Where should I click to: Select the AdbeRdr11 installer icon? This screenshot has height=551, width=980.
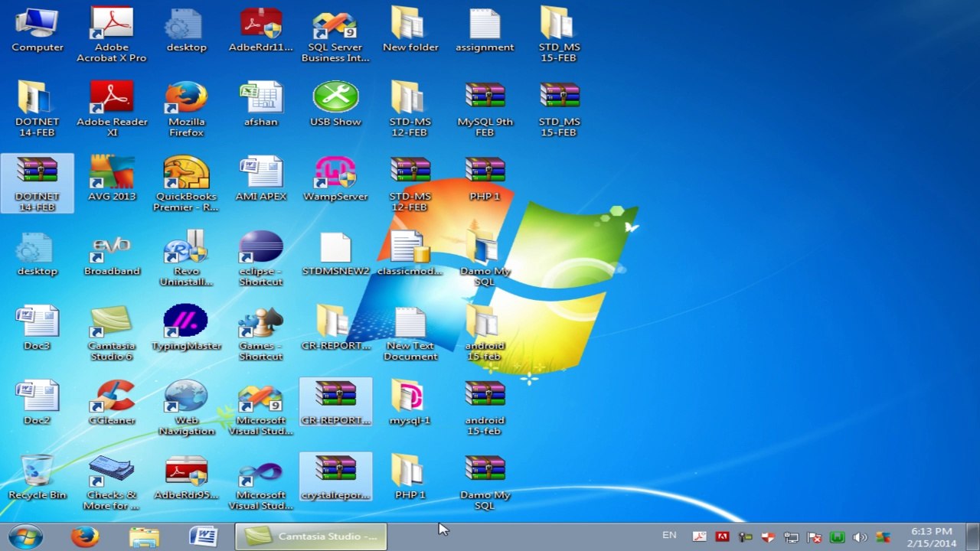point(261,31)
